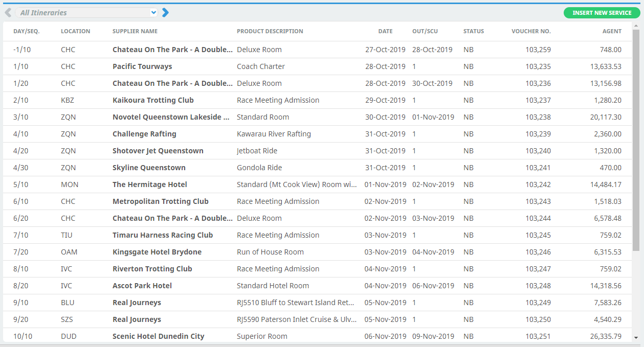
Task: Select the Skyline Queenstown supplier
Action: 149,168
